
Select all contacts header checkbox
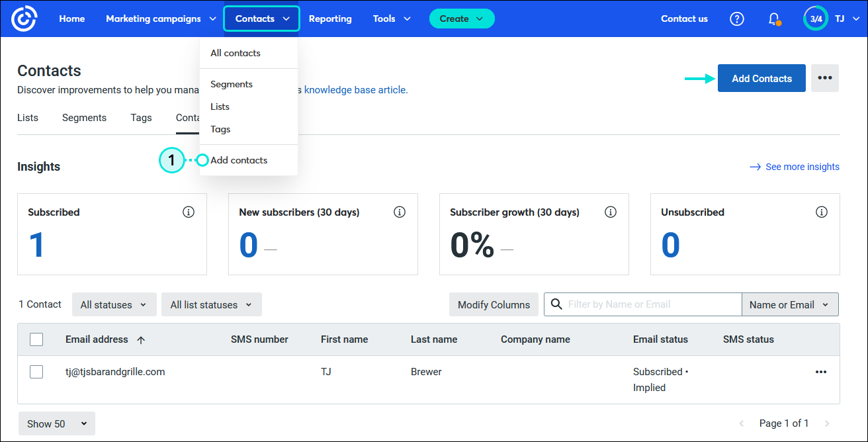[36, 339]
